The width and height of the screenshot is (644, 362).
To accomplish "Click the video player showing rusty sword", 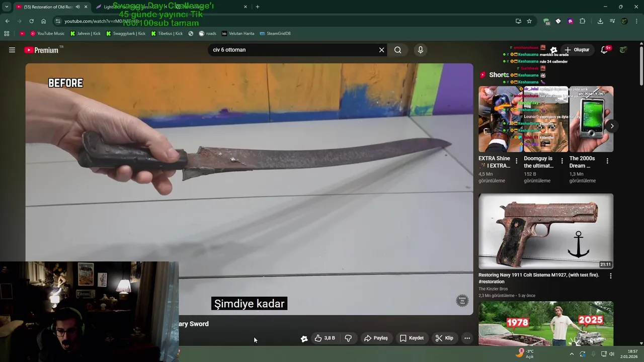I will [x=249, y=189].
